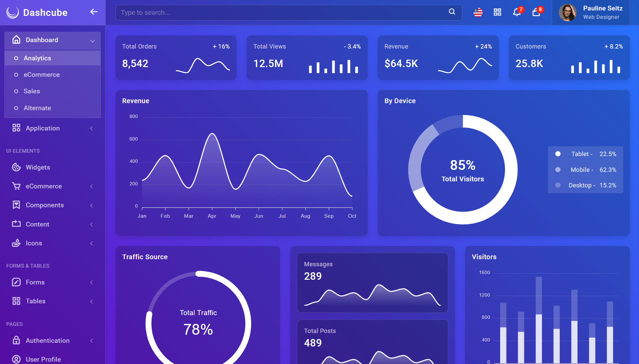
Task: Click the Dashcube logo
Action: click(x=37, y=12)
